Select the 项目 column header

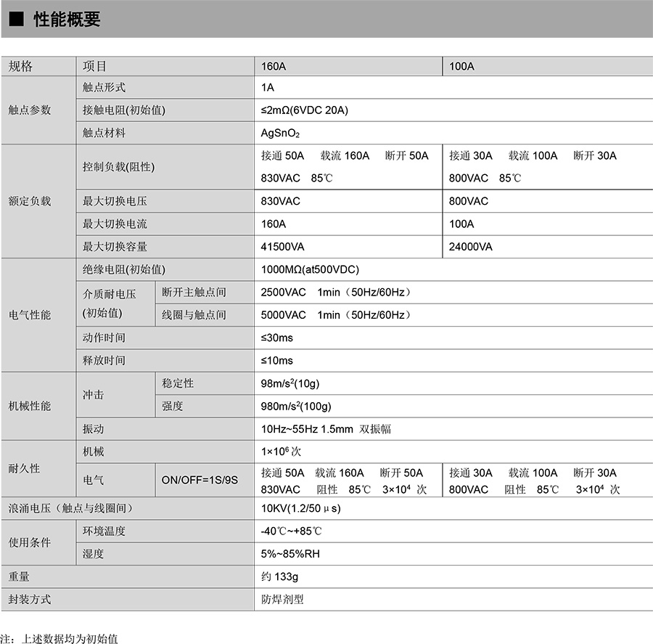(95, 66)
